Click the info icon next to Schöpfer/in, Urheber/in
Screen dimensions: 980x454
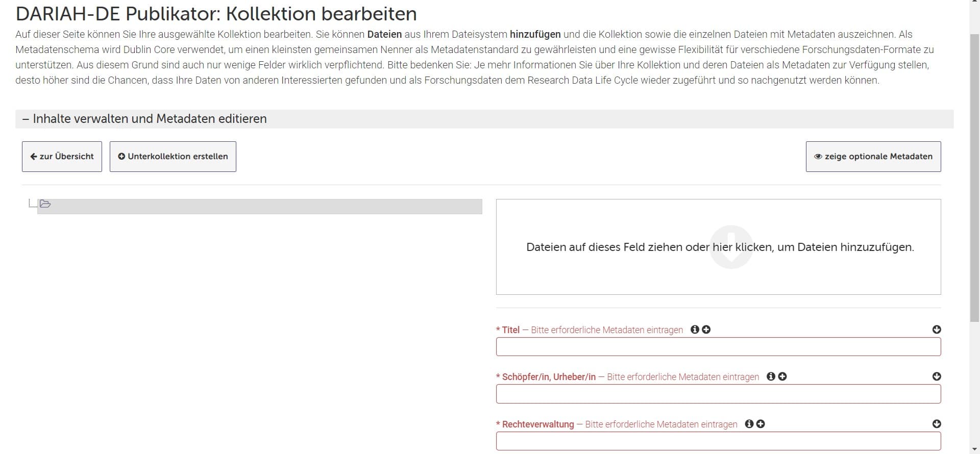point(771,376)
